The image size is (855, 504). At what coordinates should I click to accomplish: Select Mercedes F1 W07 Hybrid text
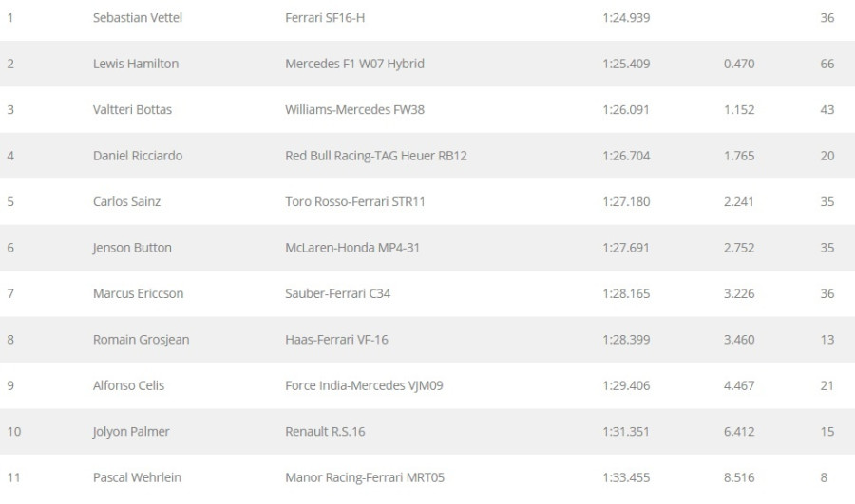tap(354, 64)
